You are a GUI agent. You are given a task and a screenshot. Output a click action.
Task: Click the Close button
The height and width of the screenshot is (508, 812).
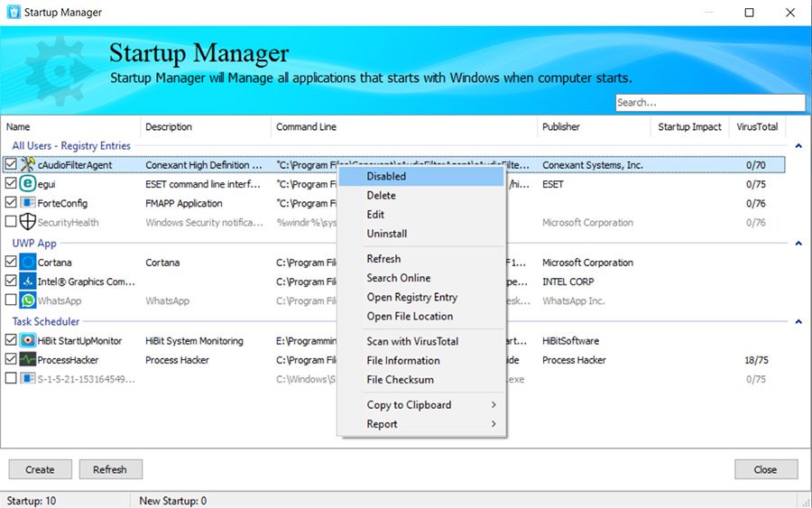point(765,469)
